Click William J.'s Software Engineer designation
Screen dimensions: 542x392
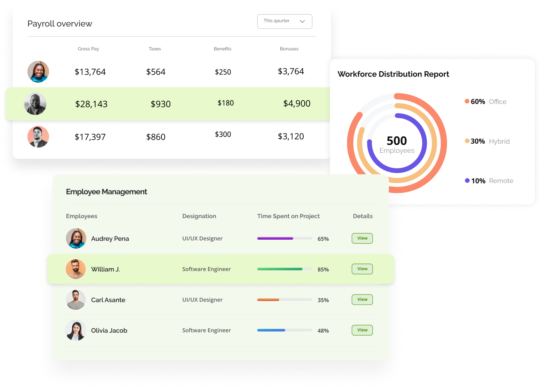point(207,269)
